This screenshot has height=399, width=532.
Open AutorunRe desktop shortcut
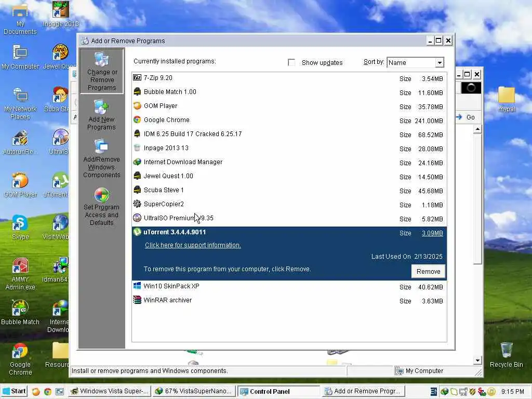(20, 142)
